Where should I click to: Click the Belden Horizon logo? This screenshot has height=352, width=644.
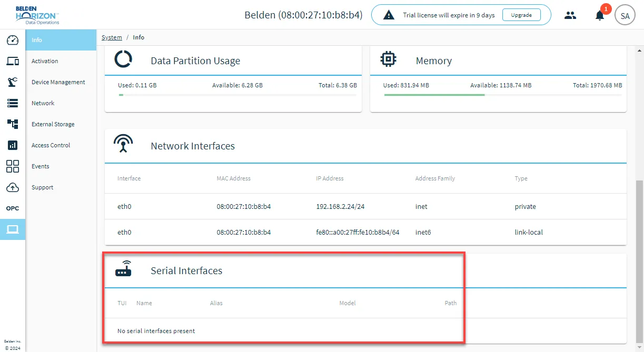click(x=37, y=15)
